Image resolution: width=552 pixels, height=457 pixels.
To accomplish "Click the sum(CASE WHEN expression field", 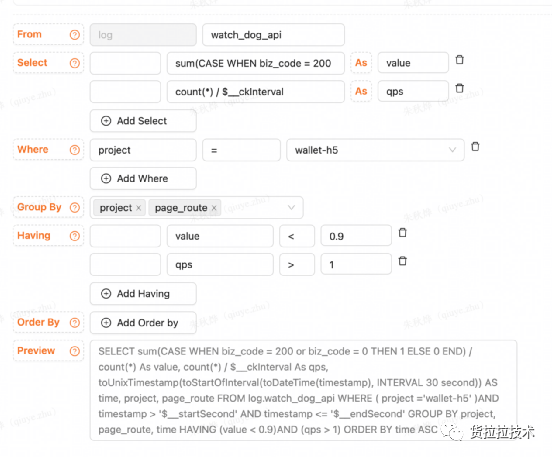I will (256, 63).
